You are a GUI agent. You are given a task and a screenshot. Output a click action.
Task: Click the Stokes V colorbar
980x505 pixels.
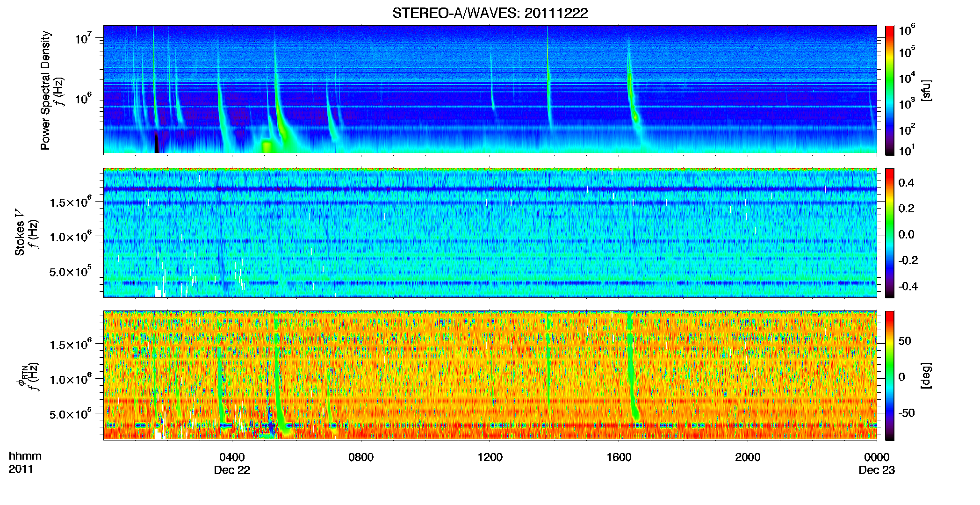click(889, 233)
